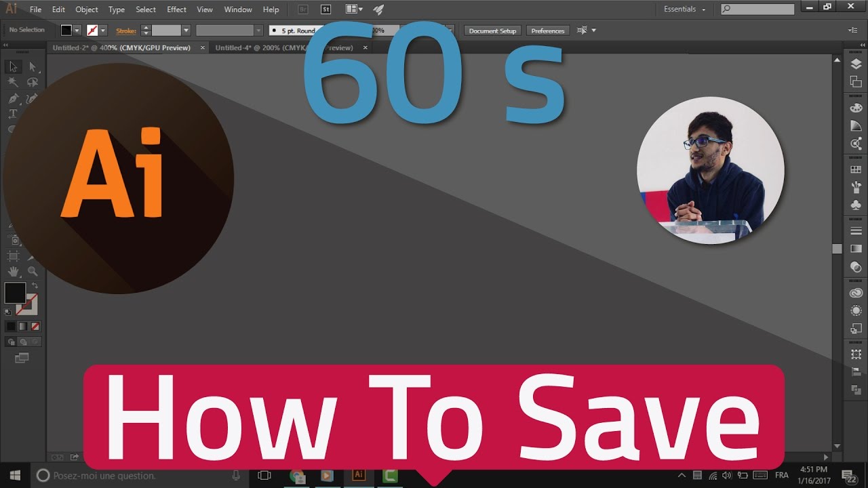
Task: Open Adobe Stock via St icon
Action: 326,9
